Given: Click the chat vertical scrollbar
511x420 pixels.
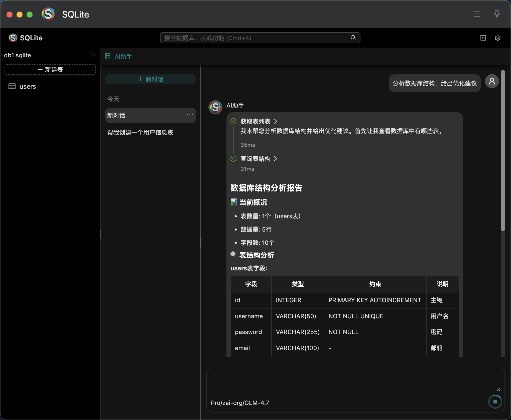Looking at the screenshot, I should [x=503, y=150].
